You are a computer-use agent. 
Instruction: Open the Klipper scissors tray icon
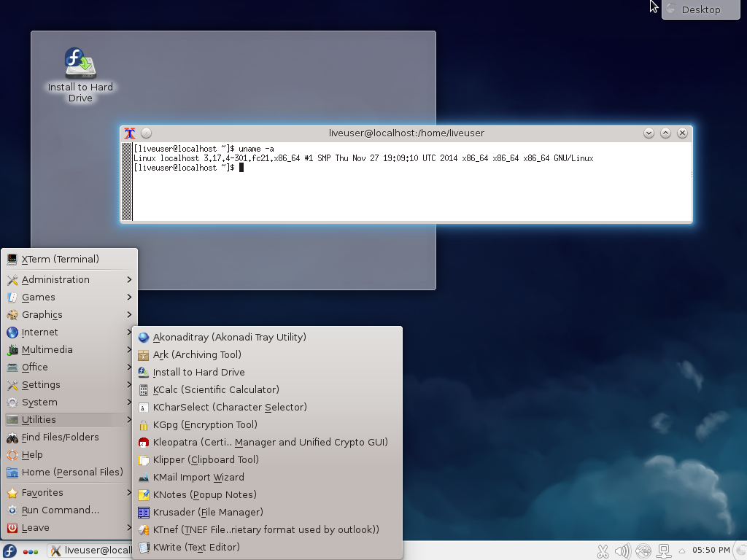pyautogui.click(x=603, y=551)
